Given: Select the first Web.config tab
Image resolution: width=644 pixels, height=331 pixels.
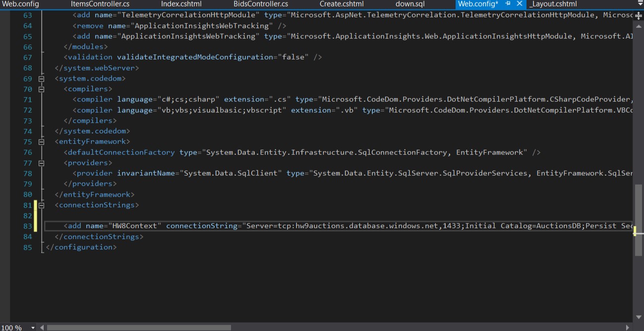Looking at the screenshot, I should click(20, 4).
